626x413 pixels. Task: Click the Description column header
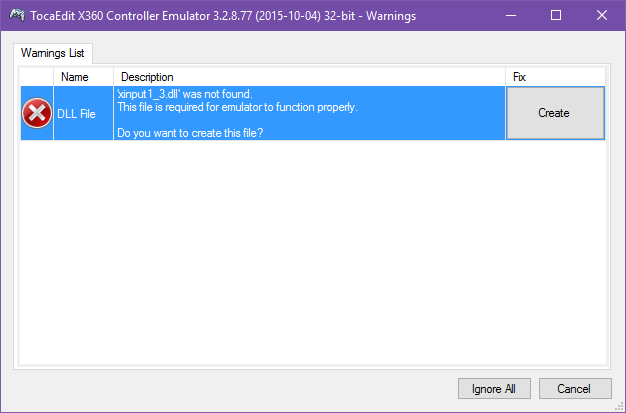coord(309,77)
